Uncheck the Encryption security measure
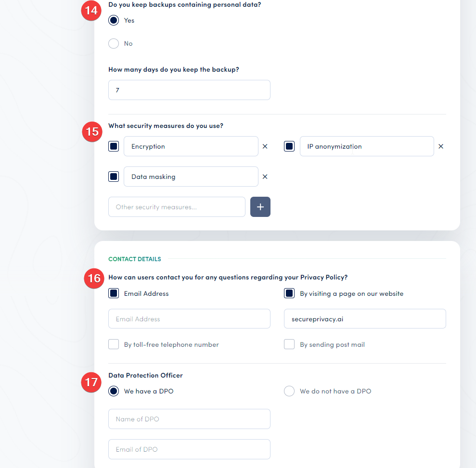This screenshot has height=468, width=476. point(114,146)
